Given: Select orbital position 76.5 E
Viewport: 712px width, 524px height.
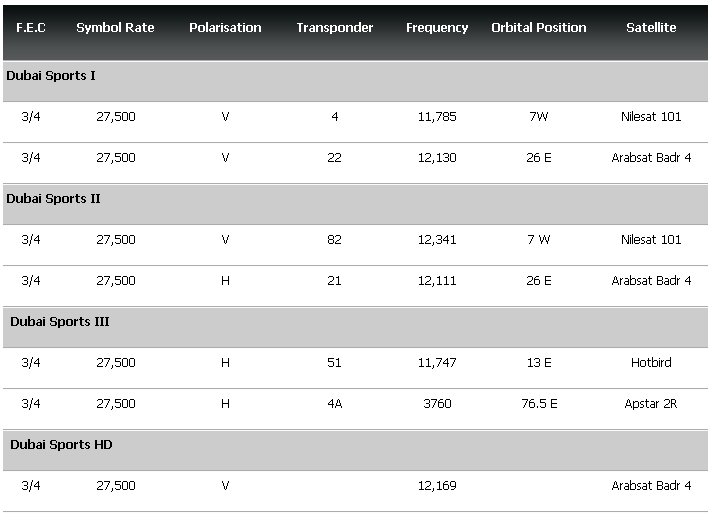Looking at the screenshot, I should pyautogui.click(x=539, y=404).
